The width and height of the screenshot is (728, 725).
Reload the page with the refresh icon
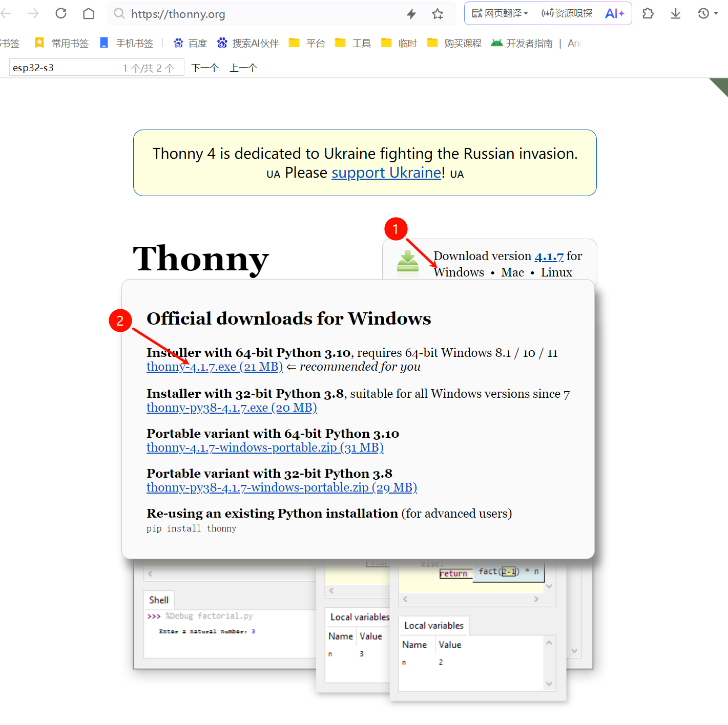point(61,13)
